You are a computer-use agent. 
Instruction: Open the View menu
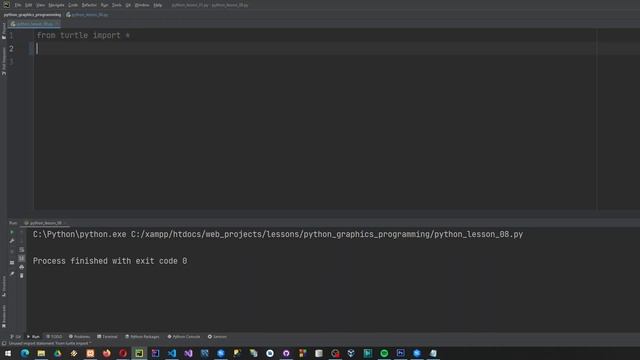40,5
